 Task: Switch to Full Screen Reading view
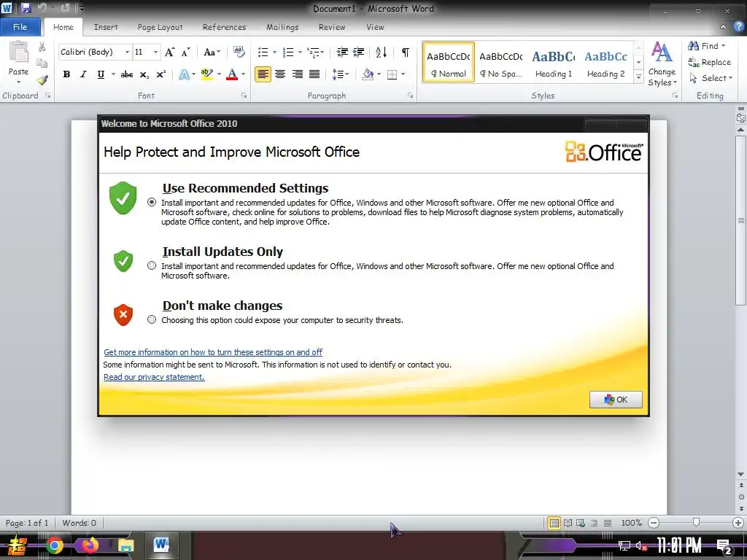568,523
